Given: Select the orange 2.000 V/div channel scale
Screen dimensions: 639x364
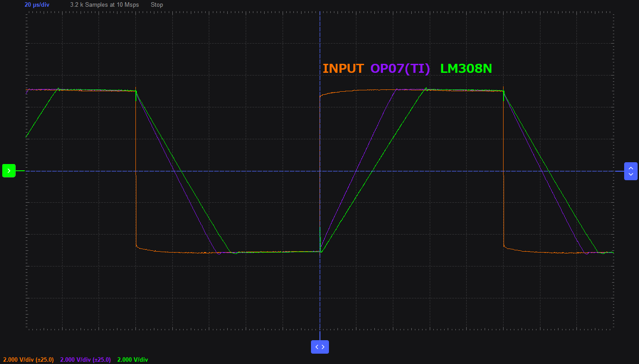Looking at the screenshot, I should pos(28,360).
